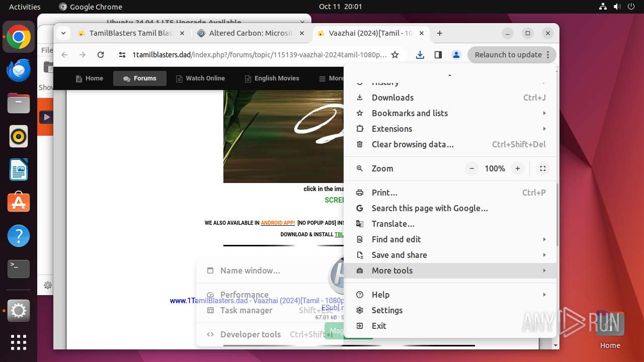Open system power menu icon
The height and width of the screenshot is (362, 644).
point(631,7)
